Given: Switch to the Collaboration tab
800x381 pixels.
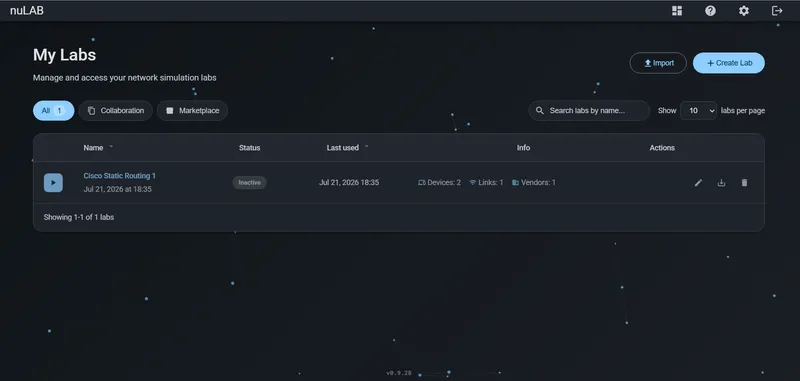Looking at the screenshot, I should coord(115,111).
